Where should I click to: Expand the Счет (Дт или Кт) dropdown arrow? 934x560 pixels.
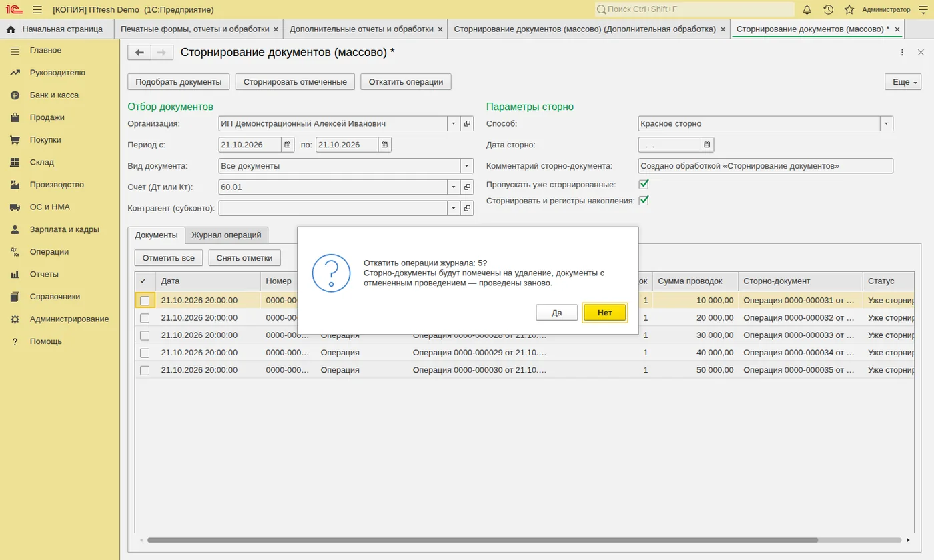[454, 187]
